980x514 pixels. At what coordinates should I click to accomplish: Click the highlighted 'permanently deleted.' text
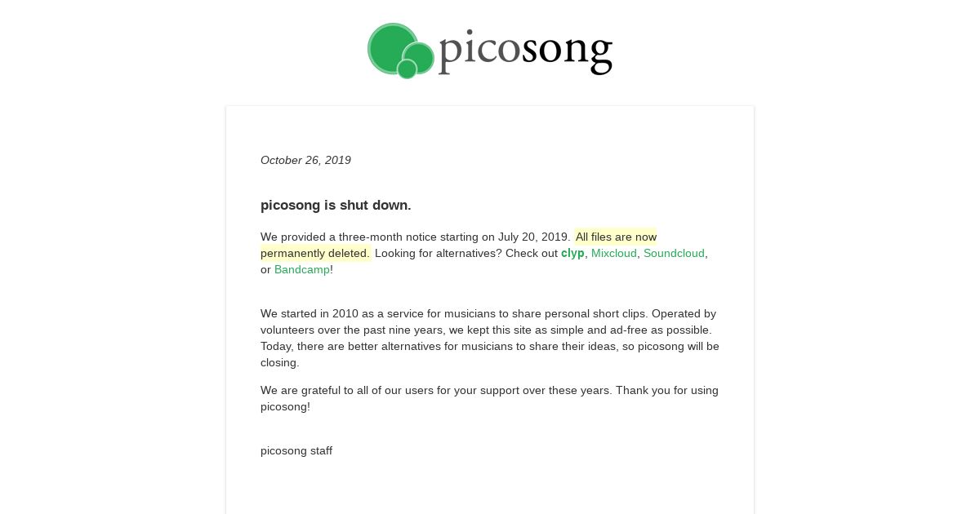click(315, 253)
